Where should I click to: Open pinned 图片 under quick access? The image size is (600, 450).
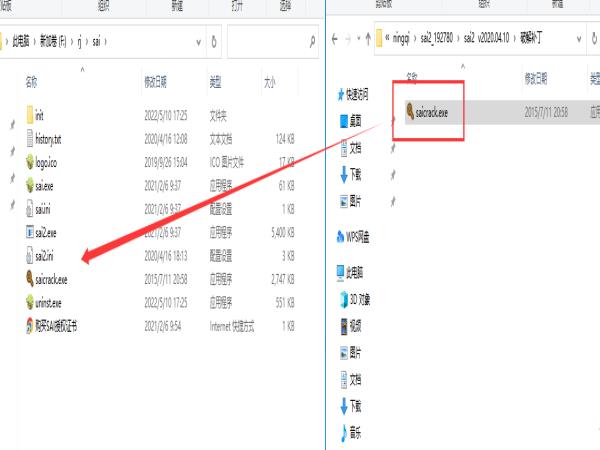point(351,201)
